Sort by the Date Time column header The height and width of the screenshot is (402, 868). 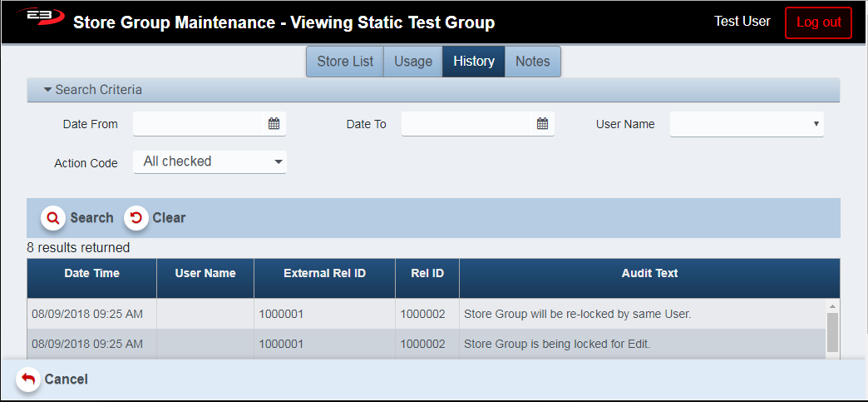pyautogui.click(x=91, y=273)
